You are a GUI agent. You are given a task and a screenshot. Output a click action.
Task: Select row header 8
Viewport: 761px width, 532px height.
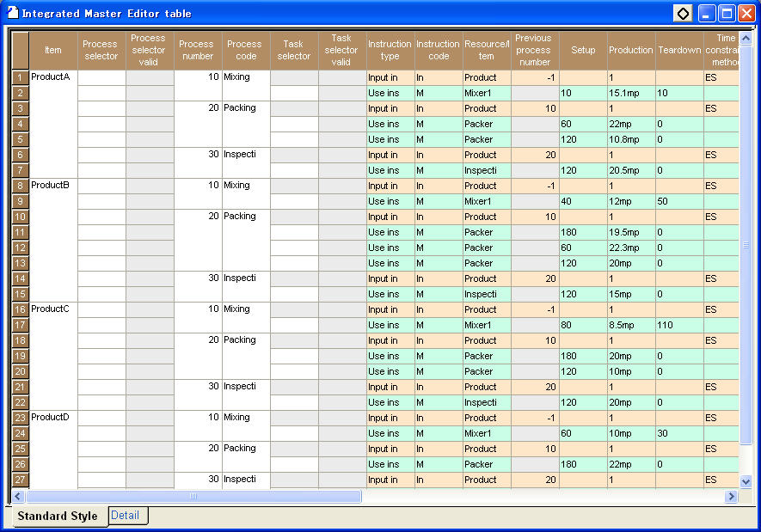point(20,186)
